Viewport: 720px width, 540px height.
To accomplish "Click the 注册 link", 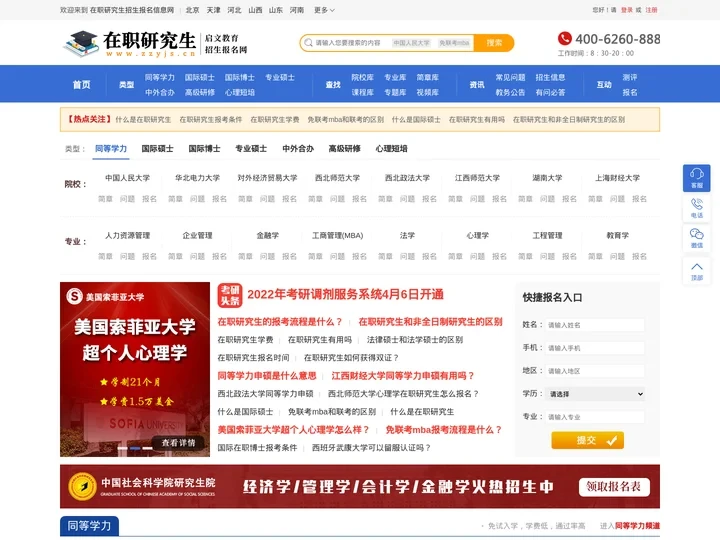I will click(x=651, y=10).
